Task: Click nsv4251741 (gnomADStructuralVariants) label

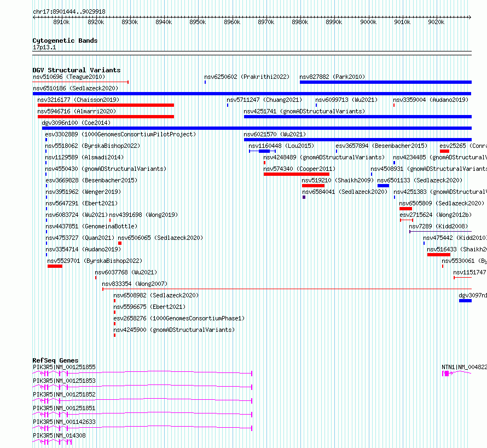Action: tap(304, 111)
